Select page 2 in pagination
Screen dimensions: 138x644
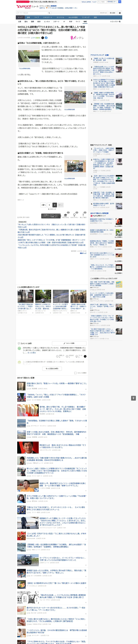(x=55, y=205)
